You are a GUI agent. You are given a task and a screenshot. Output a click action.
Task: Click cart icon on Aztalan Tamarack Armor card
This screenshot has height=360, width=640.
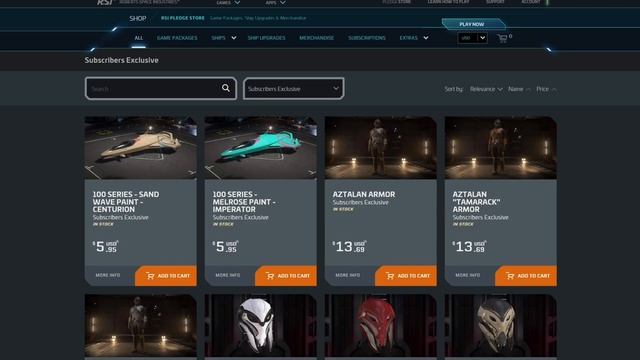[x=510, y=276]
